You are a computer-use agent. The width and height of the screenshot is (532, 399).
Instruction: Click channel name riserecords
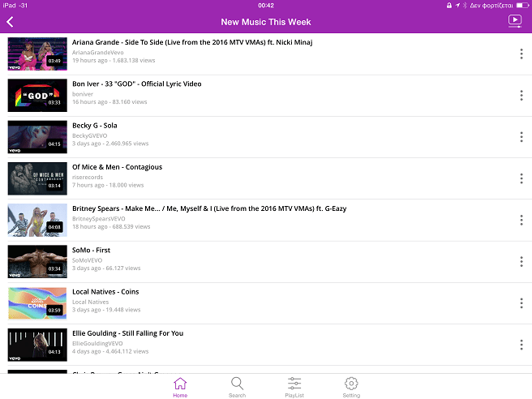(88, 177)
